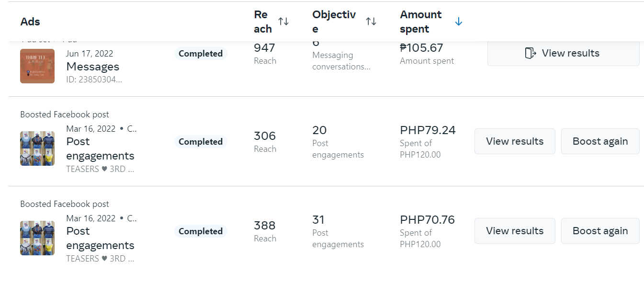Click the Amount spent column header label

click(421, 22)
